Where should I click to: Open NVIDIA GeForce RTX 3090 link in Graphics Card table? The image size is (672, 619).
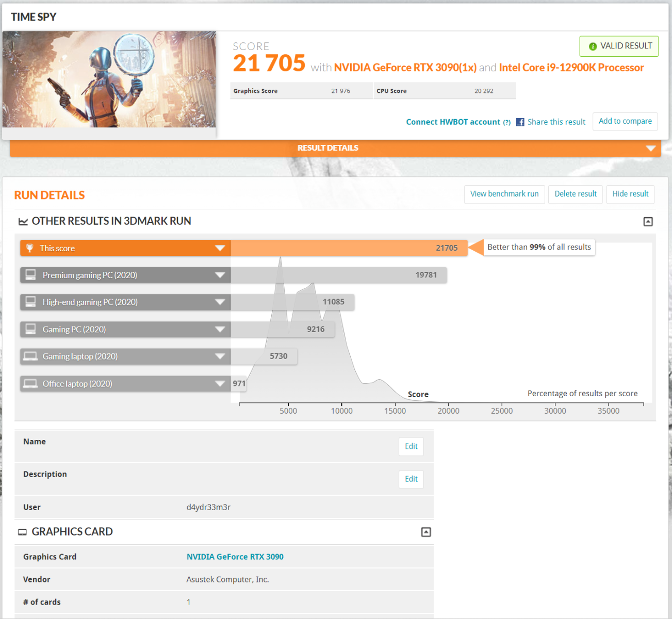click(235, 557)
